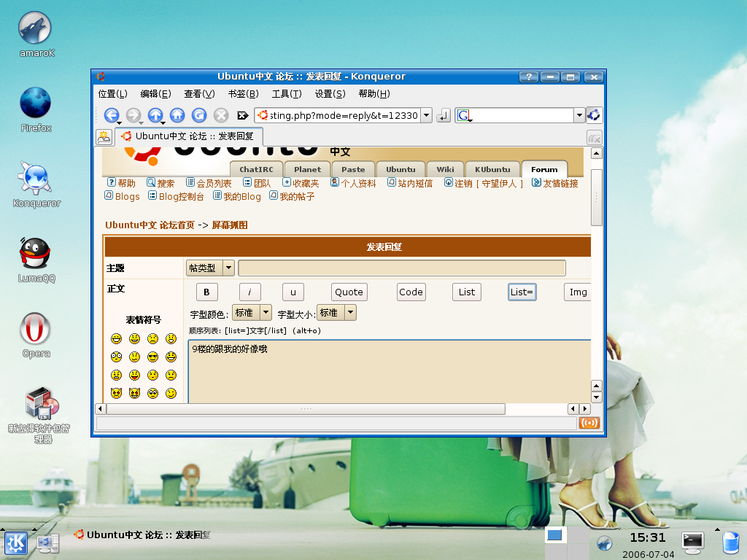Close current tab using tab-bar close icon

point(594,138)
